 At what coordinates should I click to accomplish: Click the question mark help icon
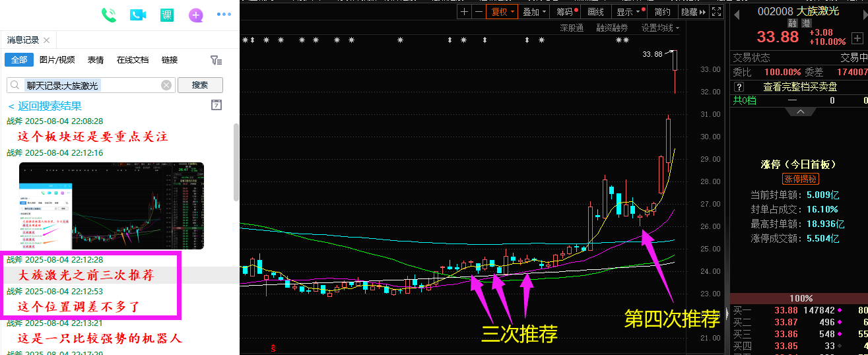click(x=739, y=86)
